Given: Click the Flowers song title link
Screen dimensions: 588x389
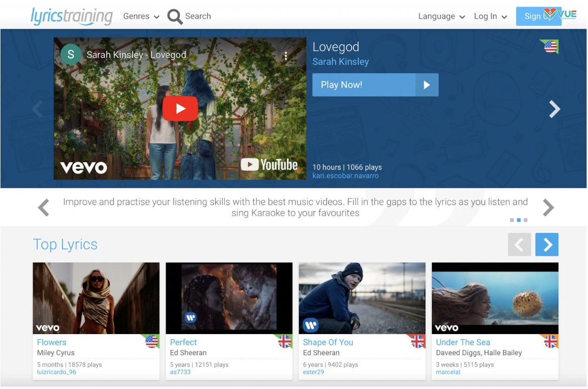Looking at the screenshot, I should coord(52,342).
